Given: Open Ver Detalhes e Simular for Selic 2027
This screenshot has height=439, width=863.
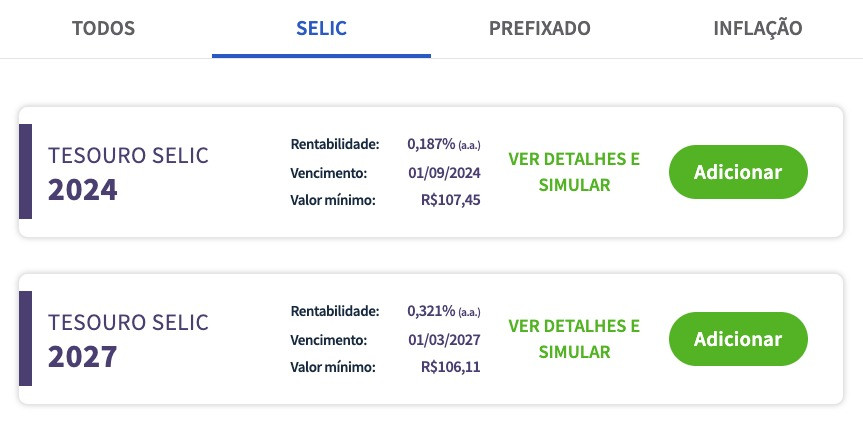Looking at the screenshot, I should click(574, 339).
